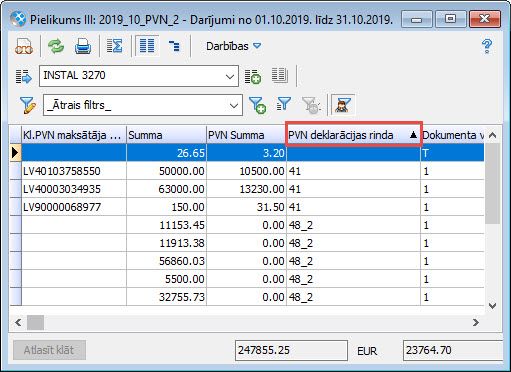The width and height of the screenshot is (511, 372).
Task: Sort by Summa column header
Action: click(x=166, y=135)
